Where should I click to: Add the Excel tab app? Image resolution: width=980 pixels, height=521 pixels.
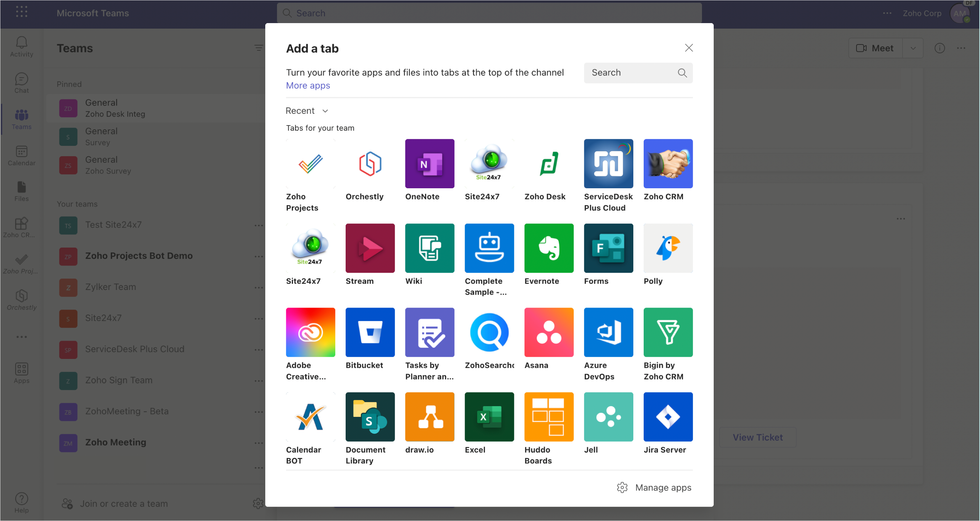[489, 417]
